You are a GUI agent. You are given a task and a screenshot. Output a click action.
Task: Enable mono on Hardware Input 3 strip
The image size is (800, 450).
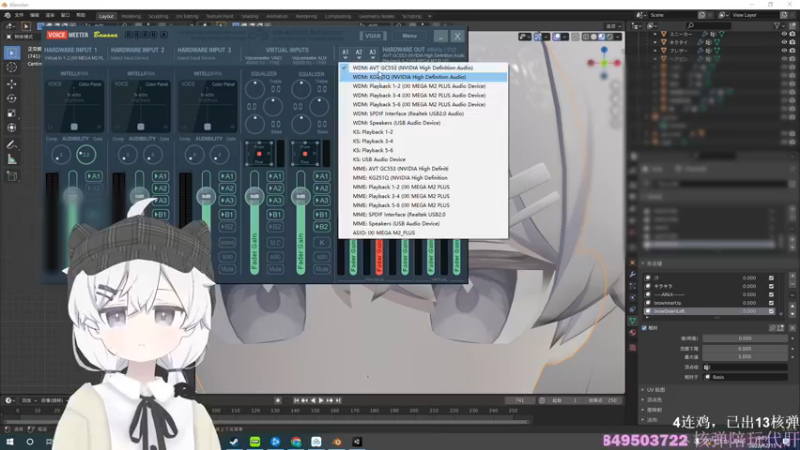pos(227,243)
